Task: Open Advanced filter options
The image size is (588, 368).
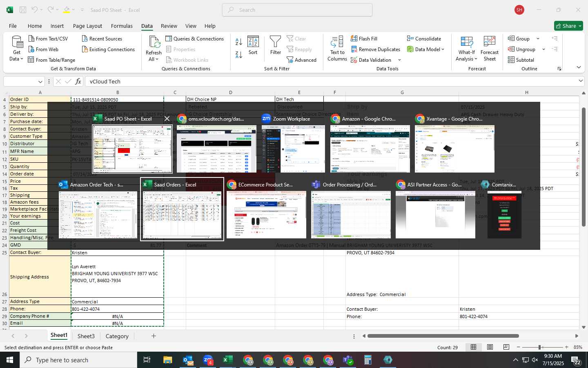Action: (302, 60)
